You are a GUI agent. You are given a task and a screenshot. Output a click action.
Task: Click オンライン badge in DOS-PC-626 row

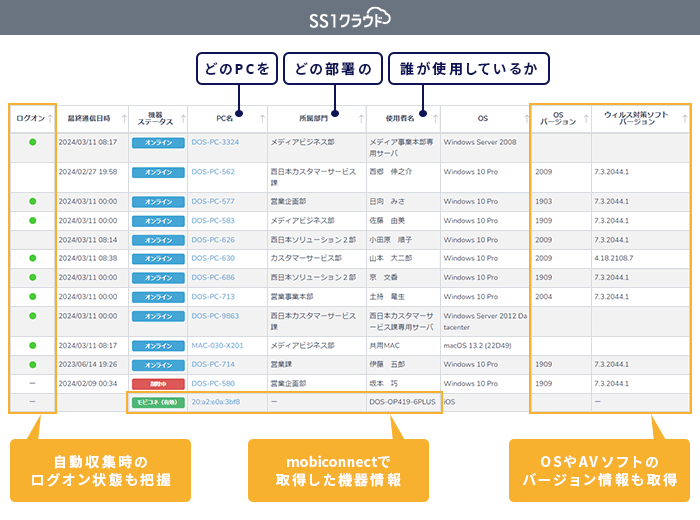(x=158, y=240)
